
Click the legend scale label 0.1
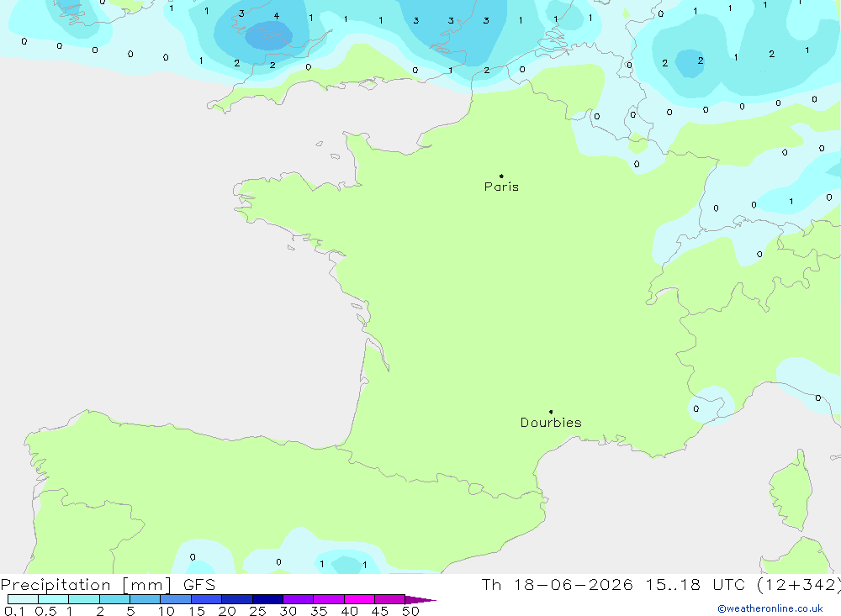14,611
